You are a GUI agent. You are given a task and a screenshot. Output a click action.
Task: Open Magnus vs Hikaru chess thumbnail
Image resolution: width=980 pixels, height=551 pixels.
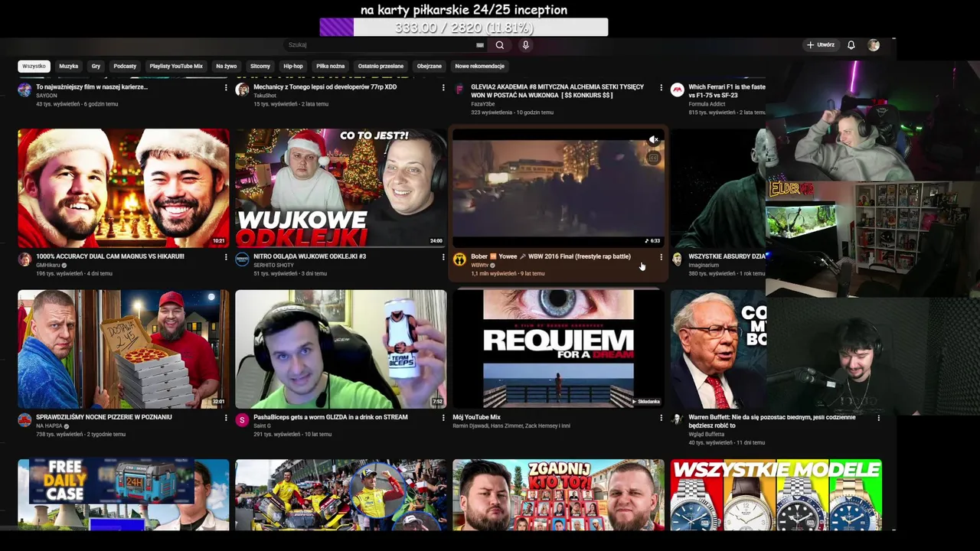tap(123, 187)
